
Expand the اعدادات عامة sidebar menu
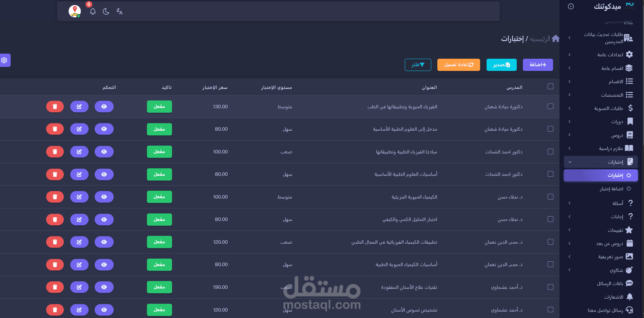pos(601,55)
